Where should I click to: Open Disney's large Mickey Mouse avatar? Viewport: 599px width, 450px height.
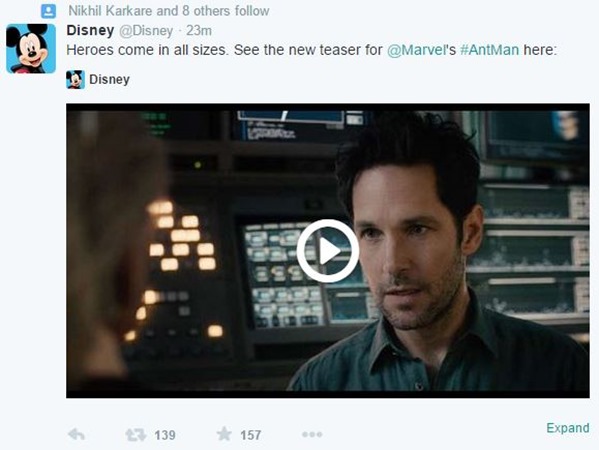pyautogui.click(x=31, y=49)
